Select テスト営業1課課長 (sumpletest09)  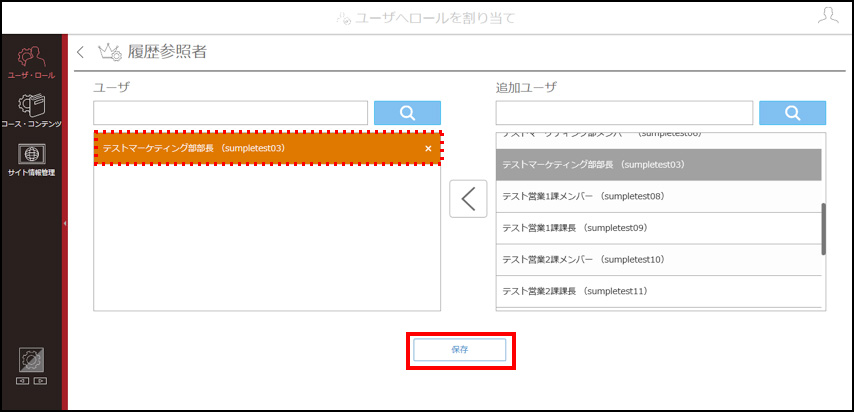tap(658, 228)
